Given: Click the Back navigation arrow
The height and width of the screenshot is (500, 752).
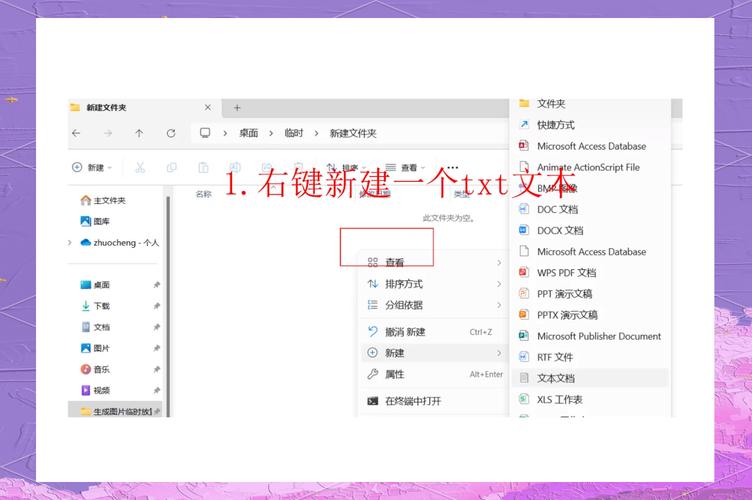Looking at the screenshot, I should [76, 133].
